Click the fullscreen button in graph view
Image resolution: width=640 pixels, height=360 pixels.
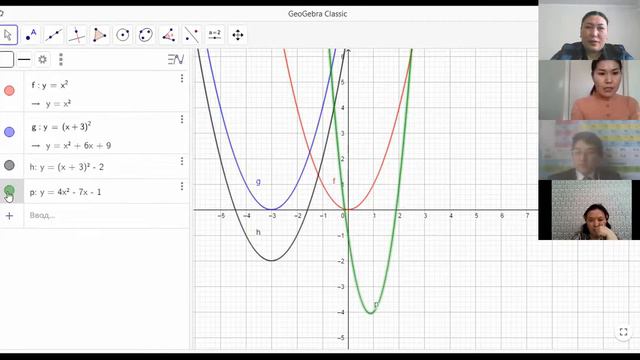click(x=623, y=332)
